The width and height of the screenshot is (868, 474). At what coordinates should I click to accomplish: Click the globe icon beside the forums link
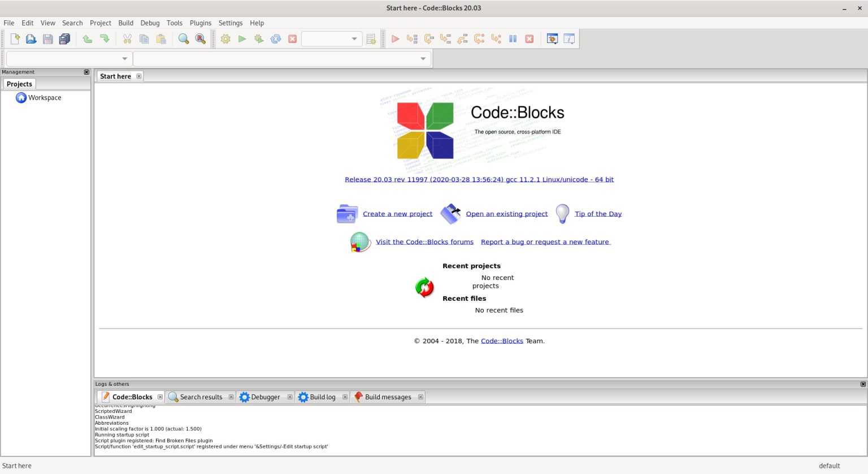pyautogui.click(x=360, y=242)
